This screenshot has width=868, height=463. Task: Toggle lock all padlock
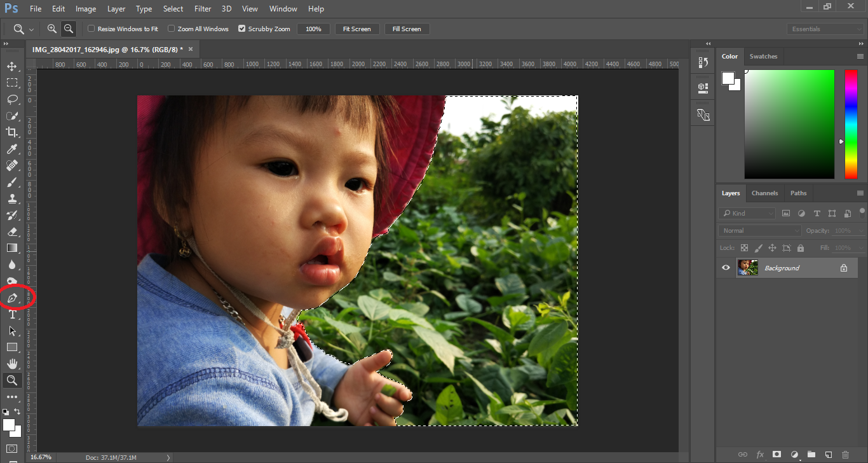[x=801, y=248]
